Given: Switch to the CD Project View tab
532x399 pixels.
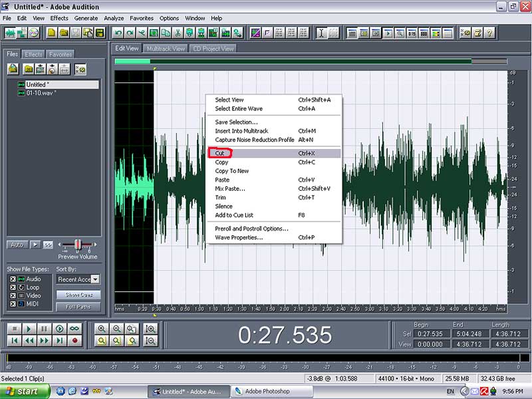Looking at the screenshot, I should point(213,49).
